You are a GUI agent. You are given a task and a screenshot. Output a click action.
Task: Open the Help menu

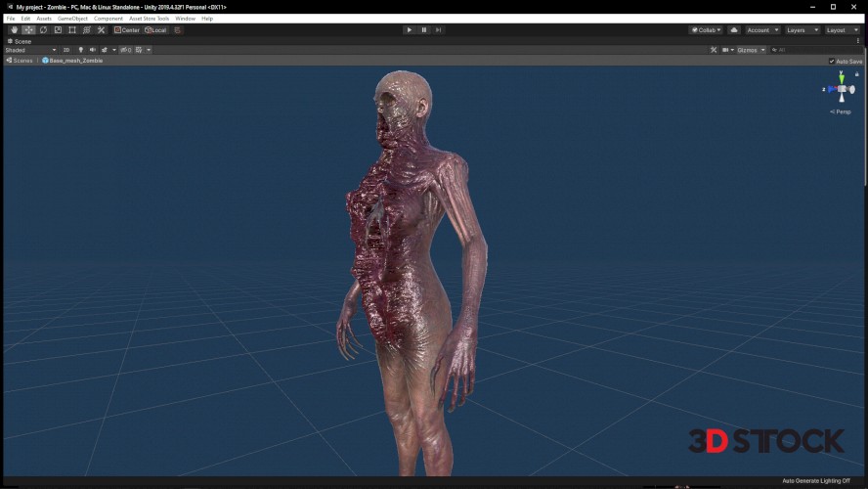point(207,19)
